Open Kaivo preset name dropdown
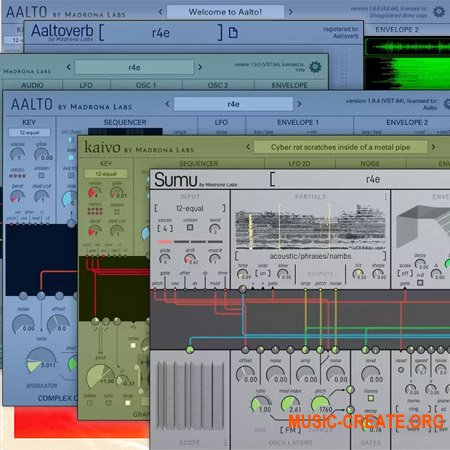 340,147
